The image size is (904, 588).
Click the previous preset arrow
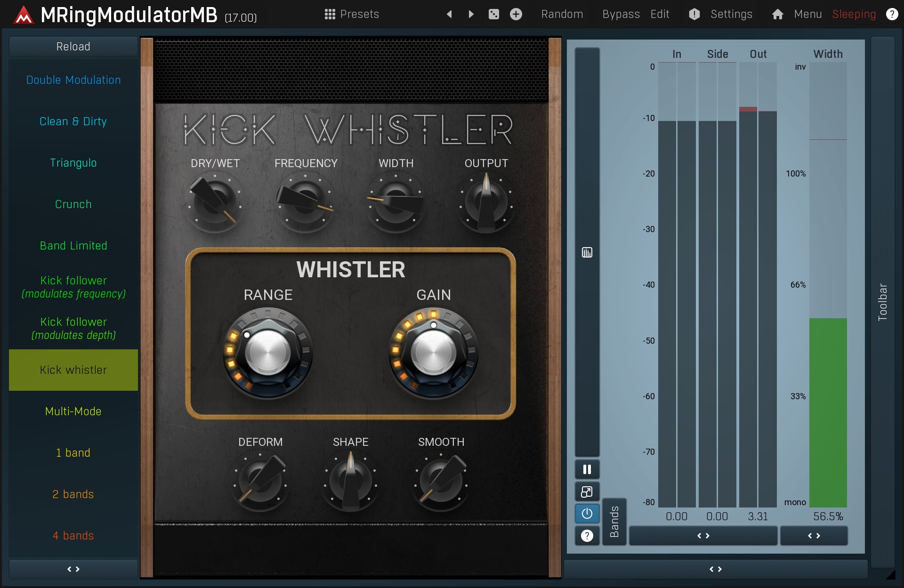tap(449, 14)
